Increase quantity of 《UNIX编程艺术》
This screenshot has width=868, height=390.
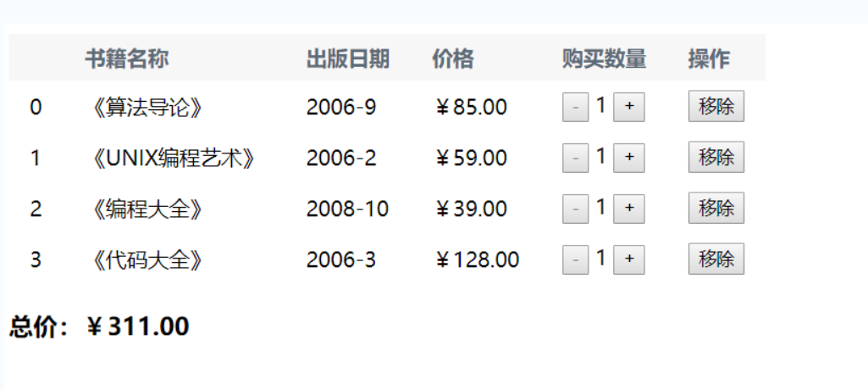click(629, 158)
